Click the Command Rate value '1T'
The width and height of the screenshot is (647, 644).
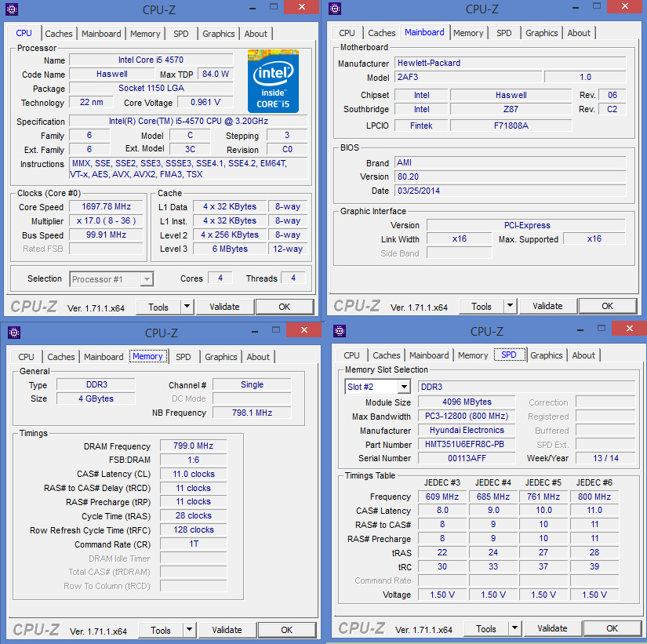[x=193, y=544]
